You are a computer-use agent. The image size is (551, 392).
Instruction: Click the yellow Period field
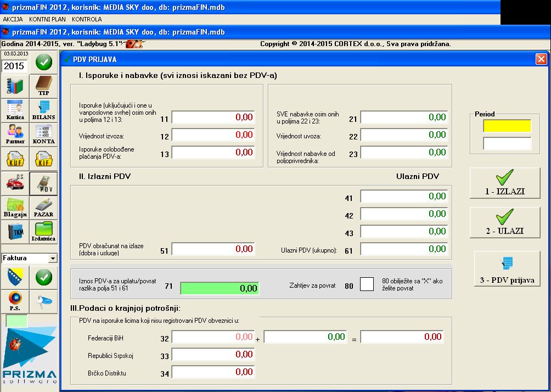[507, 126]
